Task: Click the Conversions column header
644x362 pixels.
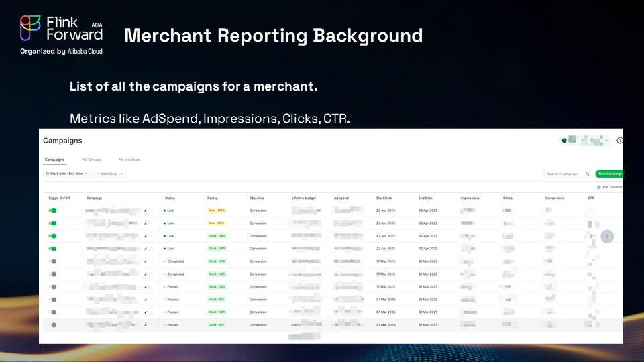Action: [x=555, y=198]
